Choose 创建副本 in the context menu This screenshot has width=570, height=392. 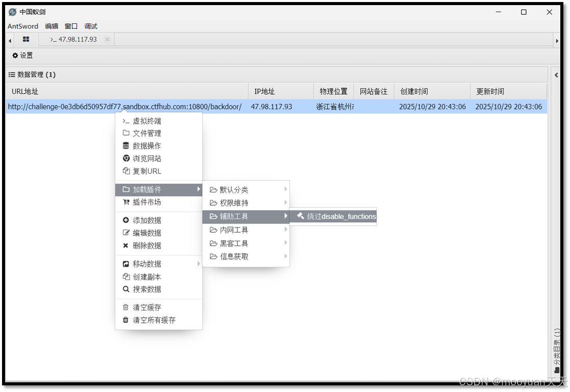[158, 277]
